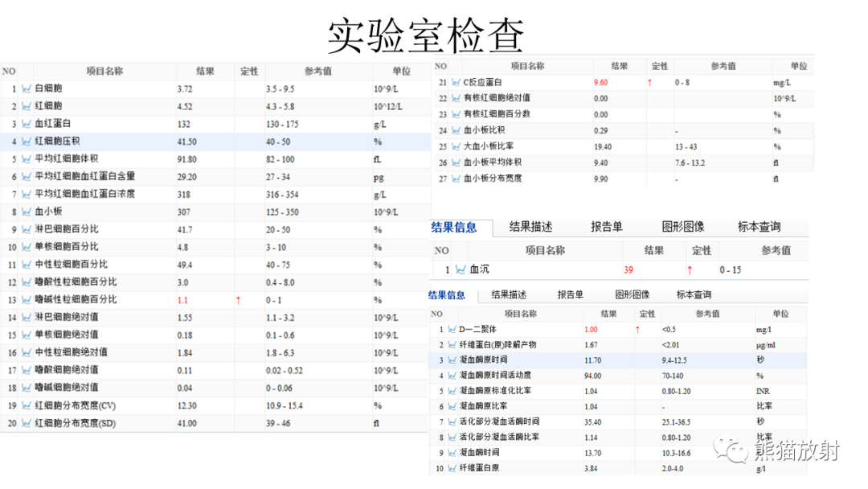Click 结果 header in 血沉 table
Viewport: 868px width, 489px height.
[x=653, y=250]
